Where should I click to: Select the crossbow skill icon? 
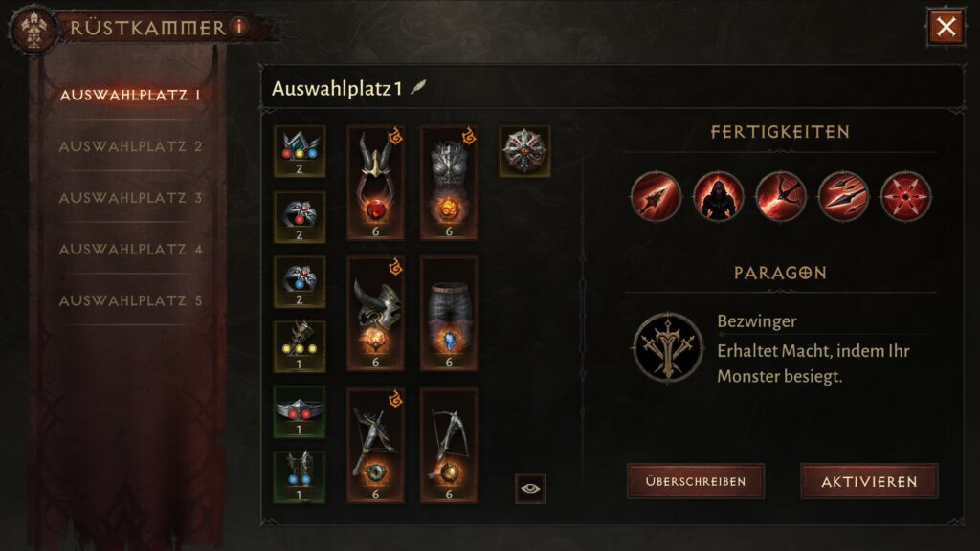pyautogui.click(x=781, y=197)
